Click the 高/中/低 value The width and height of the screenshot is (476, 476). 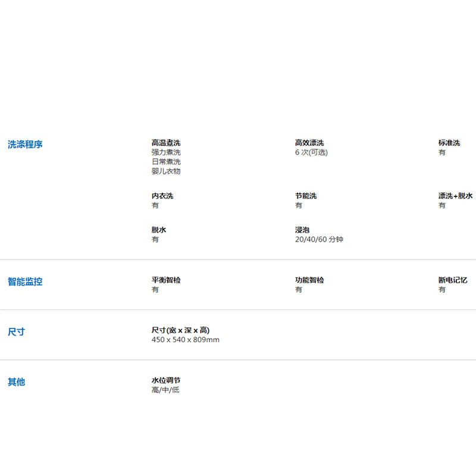[165, 390]
